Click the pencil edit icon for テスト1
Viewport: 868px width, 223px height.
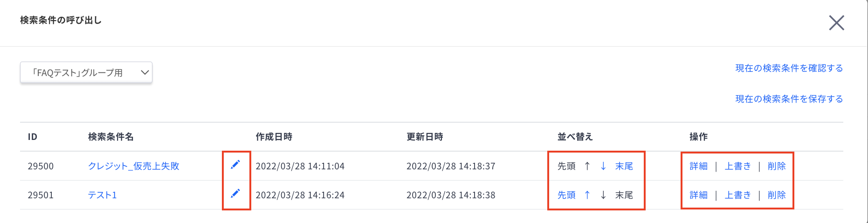pyautogui.click(x=235, y=194)
